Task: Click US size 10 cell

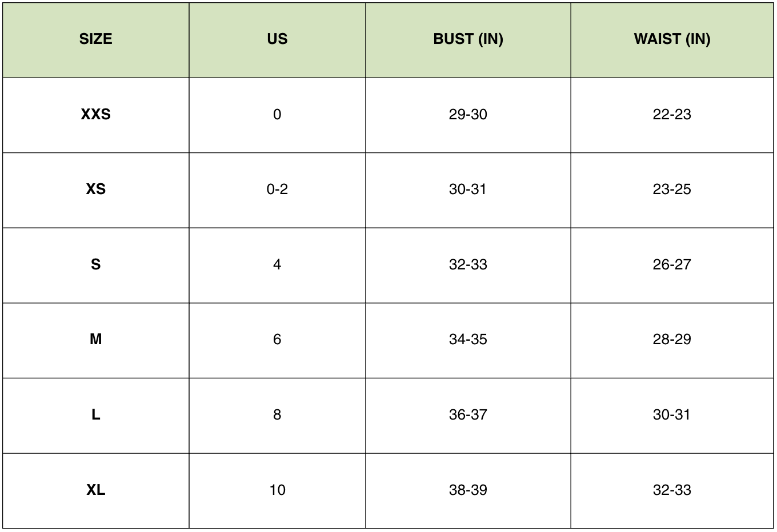Action: point(277,490)
